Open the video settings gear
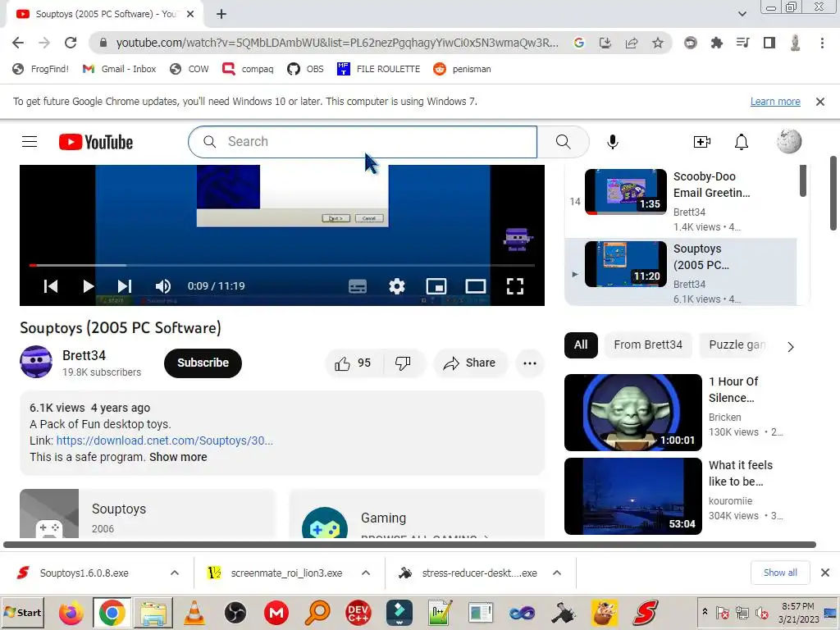The image size is (840, 630). point(396,286)
